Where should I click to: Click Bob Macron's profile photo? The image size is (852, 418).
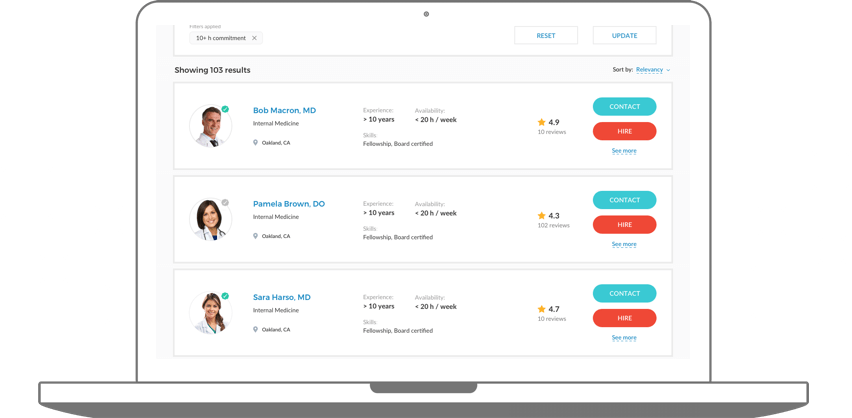pos(210,126)
